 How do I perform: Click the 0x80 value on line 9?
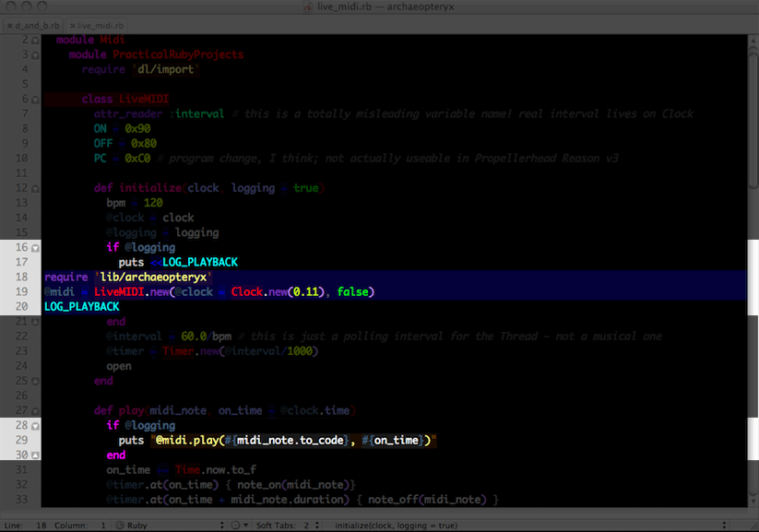click(144, 144)
